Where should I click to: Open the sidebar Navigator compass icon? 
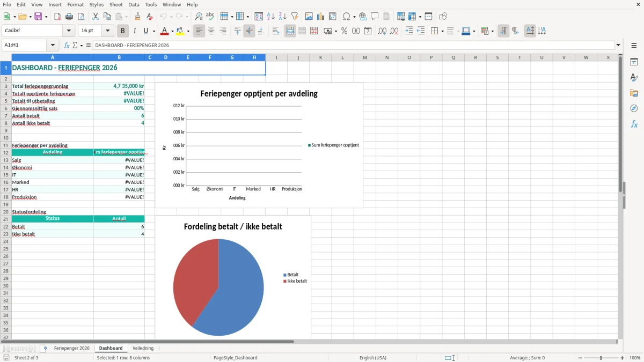634,108
